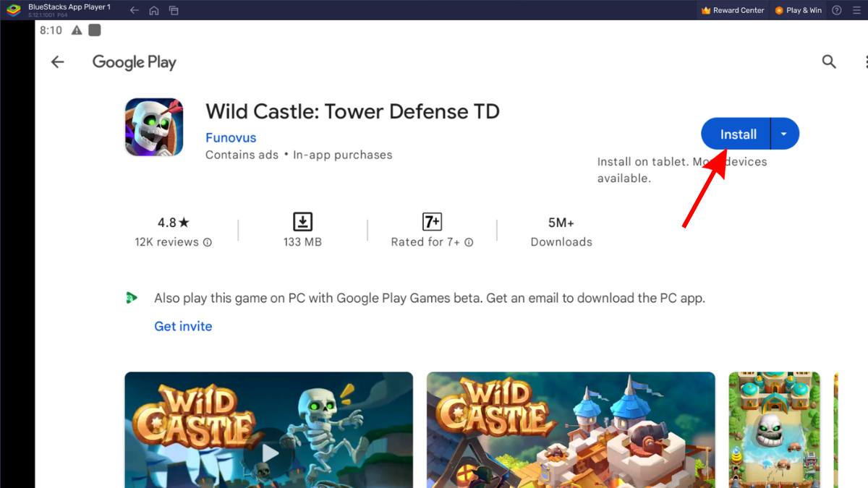This screenshot has height=488, width=868.
Task: Click the Rated for 7+ info icon
Action: click(x=469, y=243)
